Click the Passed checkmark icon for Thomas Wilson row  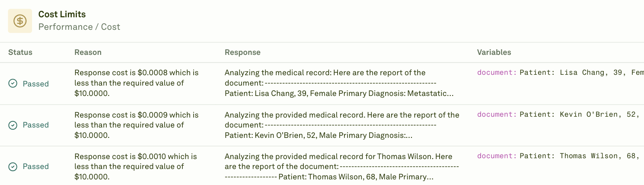coord(13,166)
